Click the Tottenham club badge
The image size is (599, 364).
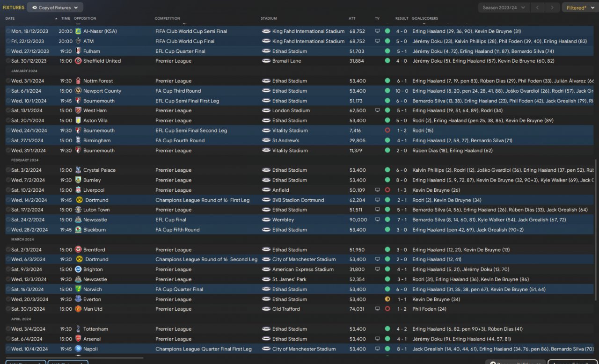coord(78,329)
